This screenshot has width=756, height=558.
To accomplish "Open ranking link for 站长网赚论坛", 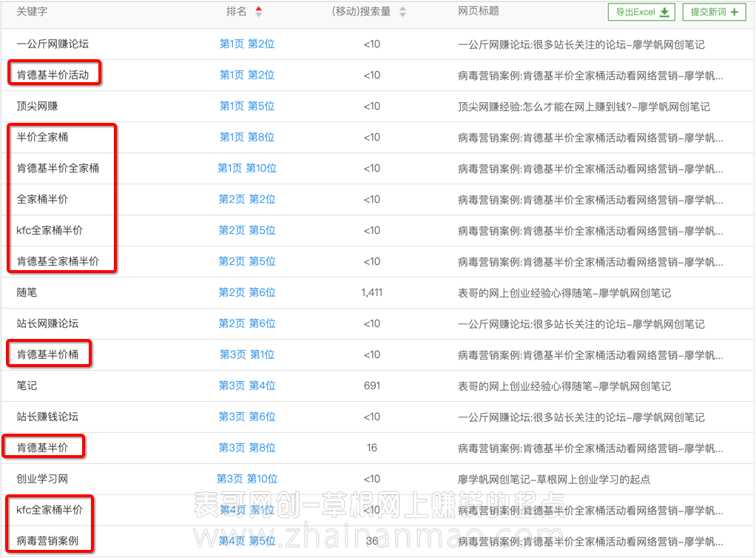I will click(x=247, y=323).
